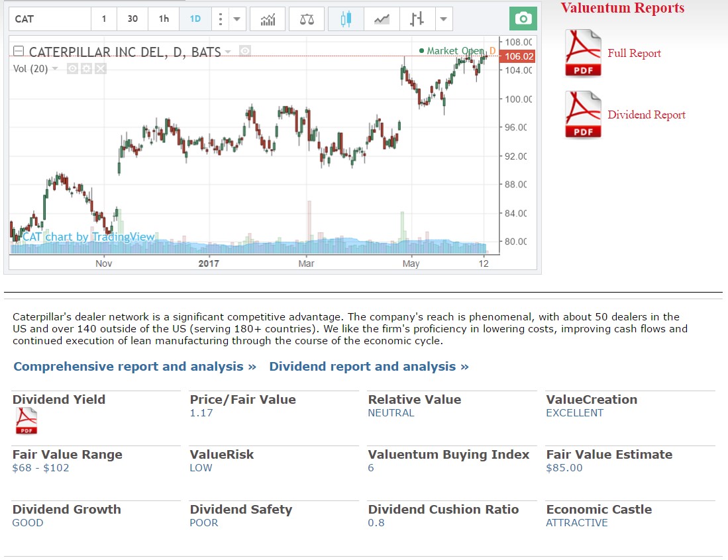Open the Dividend Report PDF icon
728x560 pixels.
[583, 115]
